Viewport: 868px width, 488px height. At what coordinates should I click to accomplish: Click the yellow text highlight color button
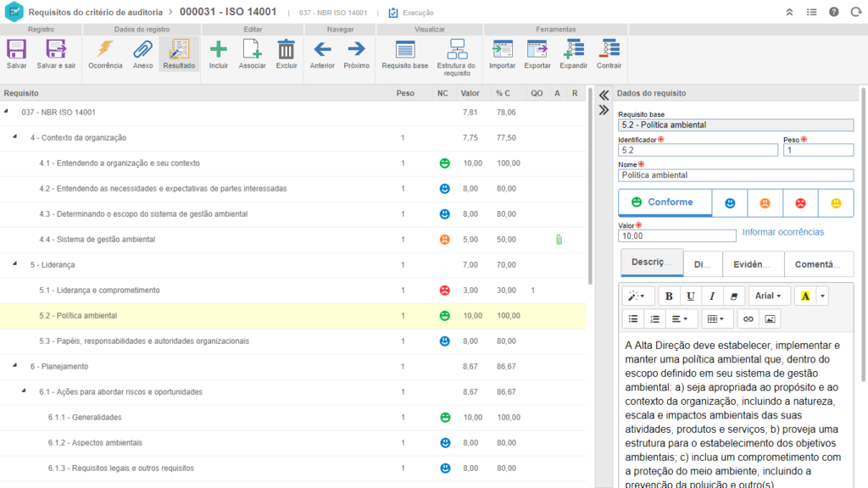(x=805, y=296)
